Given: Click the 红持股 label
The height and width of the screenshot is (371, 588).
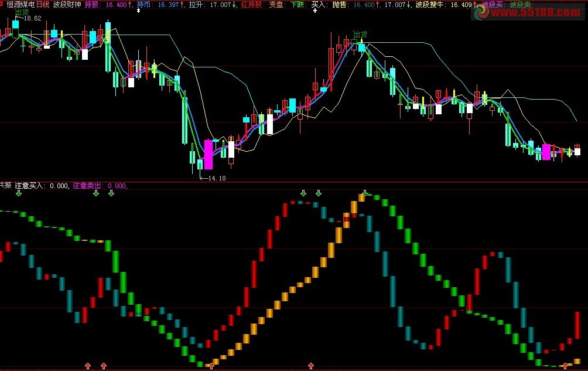Looking at the screenshot, I should tap(251, 5).
